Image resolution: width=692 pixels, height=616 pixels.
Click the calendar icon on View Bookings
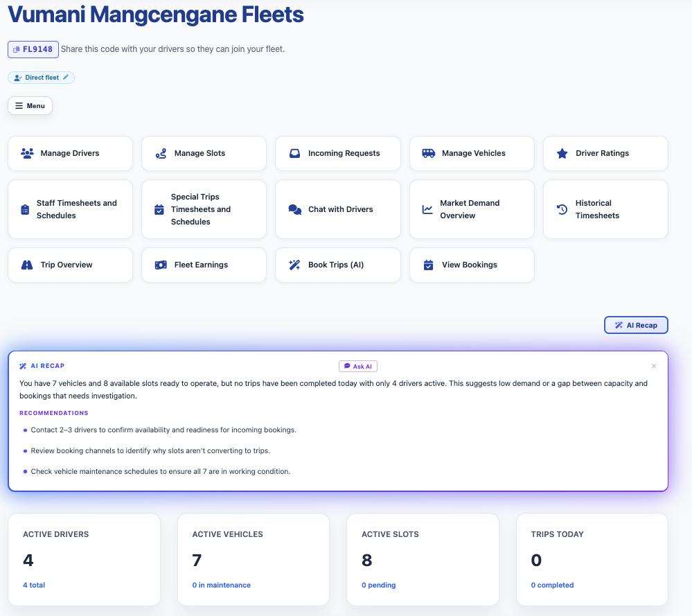click(429, 265)
